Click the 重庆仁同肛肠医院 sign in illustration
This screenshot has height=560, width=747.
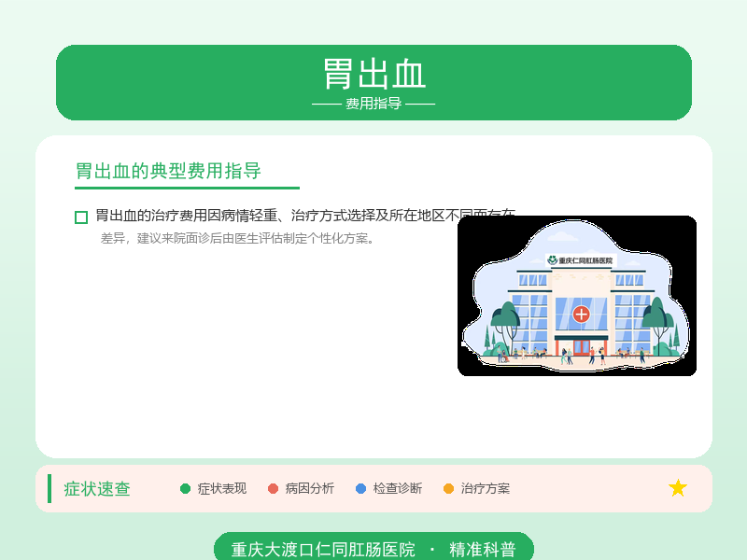coord(581,260)
